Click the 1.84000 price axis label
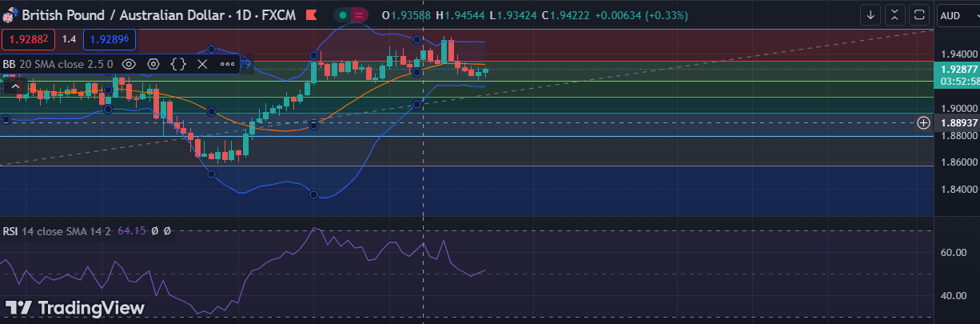 tap(958, 190)
